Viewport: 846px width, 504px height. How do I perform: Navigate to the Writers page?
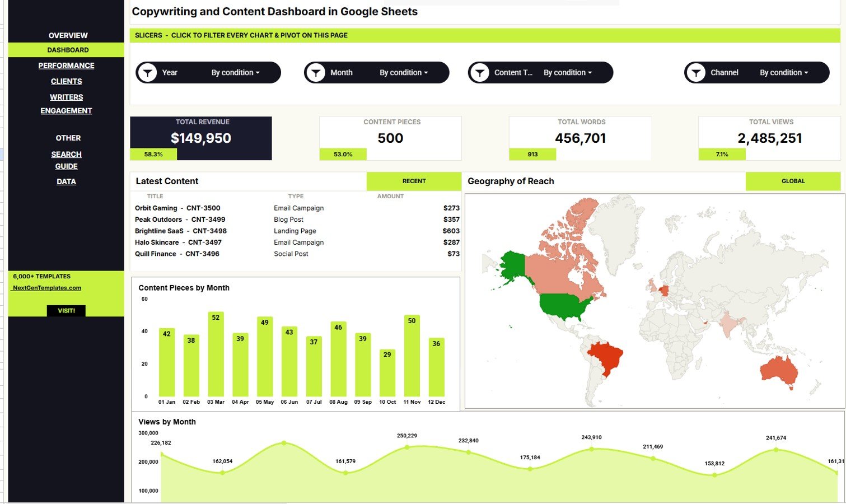[66, 97]
